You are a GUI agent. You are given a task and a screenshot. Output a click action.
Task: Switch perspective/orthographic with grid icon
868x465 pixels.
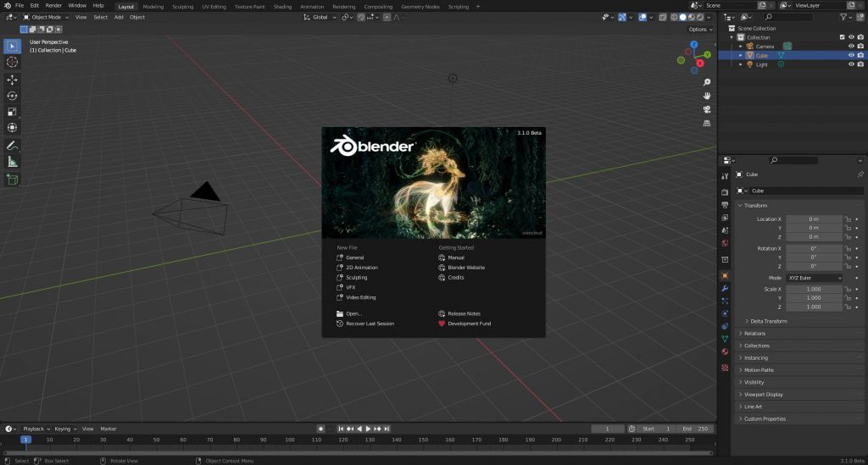pos(707,124)
